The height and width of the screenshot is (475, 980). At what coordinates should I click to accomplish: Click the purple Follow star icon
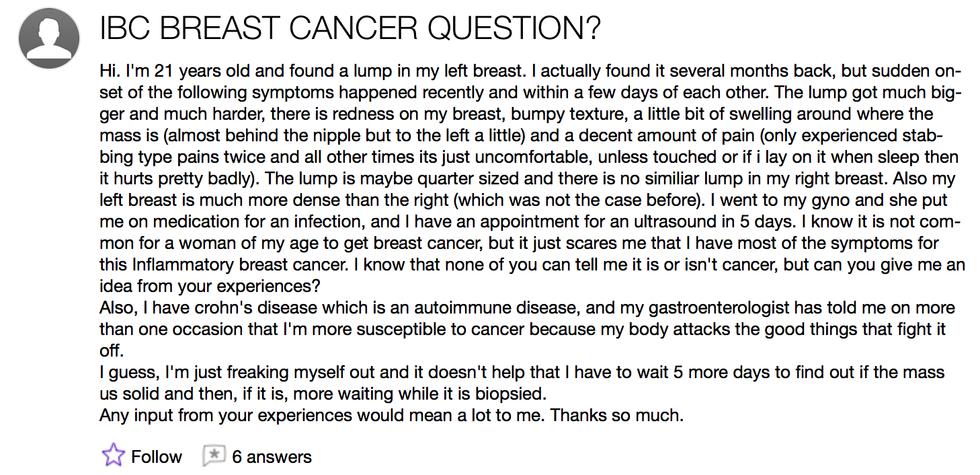114,455
